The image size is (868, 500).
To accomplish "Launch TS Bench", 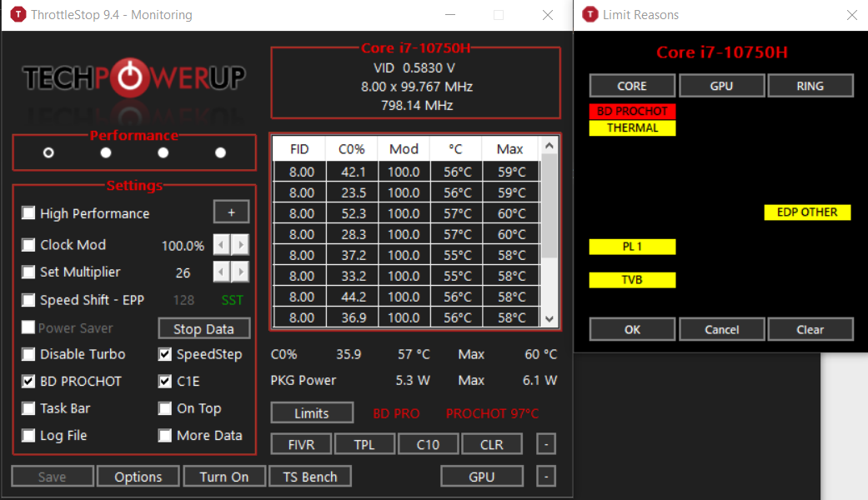I will (310, 476).
